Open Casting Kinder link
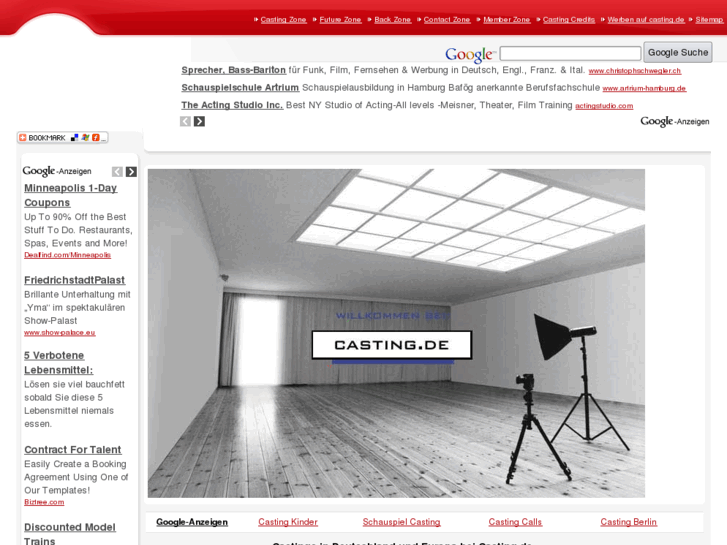The image size is (727, 545). (288, 522)
